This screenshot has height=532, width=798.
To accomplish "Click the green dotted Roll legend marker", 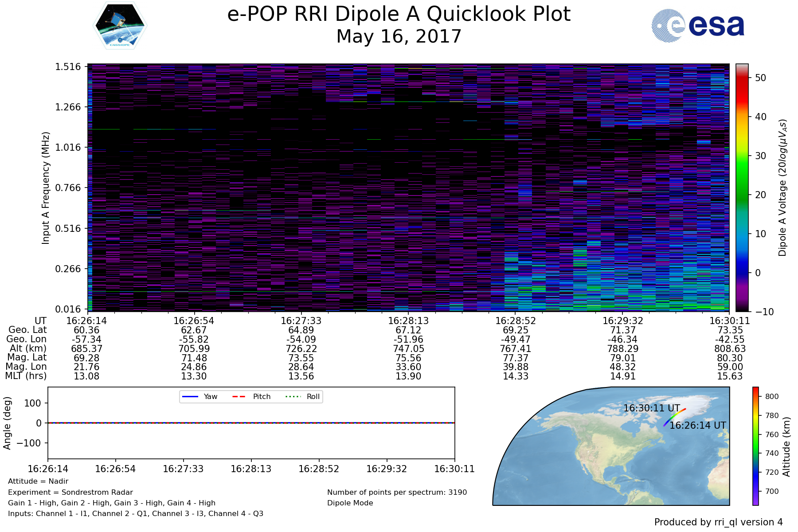I will pyautogui.click(x=292, y=396).
